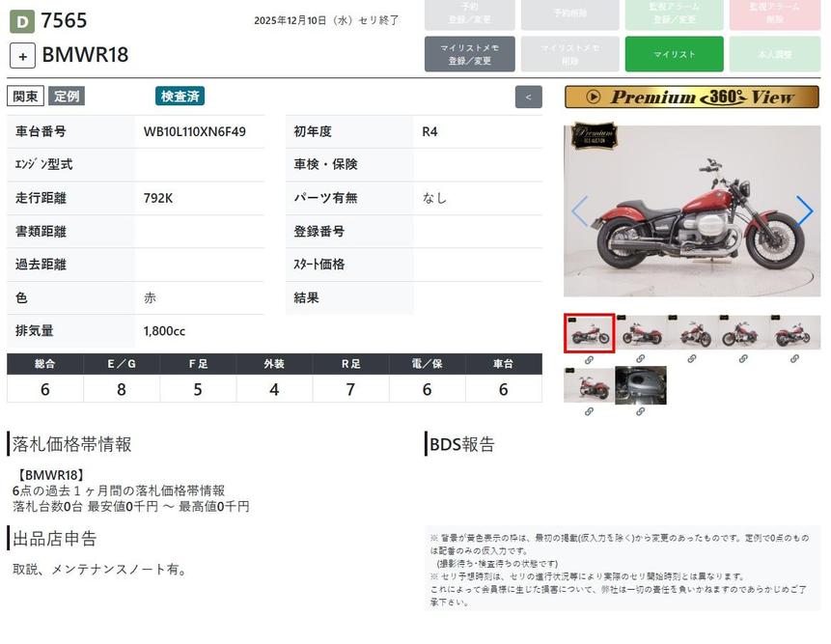The image size is (831, 644).
Task: Open the Premium 360° View
Action: click(691, 97)
